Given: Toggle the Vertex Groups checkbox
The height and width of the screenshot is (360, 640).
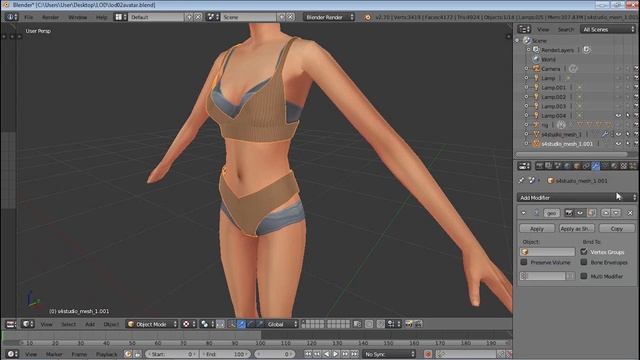Looking at the screenshot, I should (x=584, y=252).
